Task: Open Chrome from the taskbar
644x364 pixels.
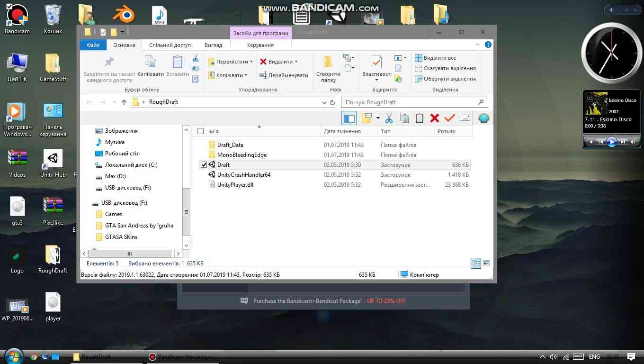Action: point(34,357)
